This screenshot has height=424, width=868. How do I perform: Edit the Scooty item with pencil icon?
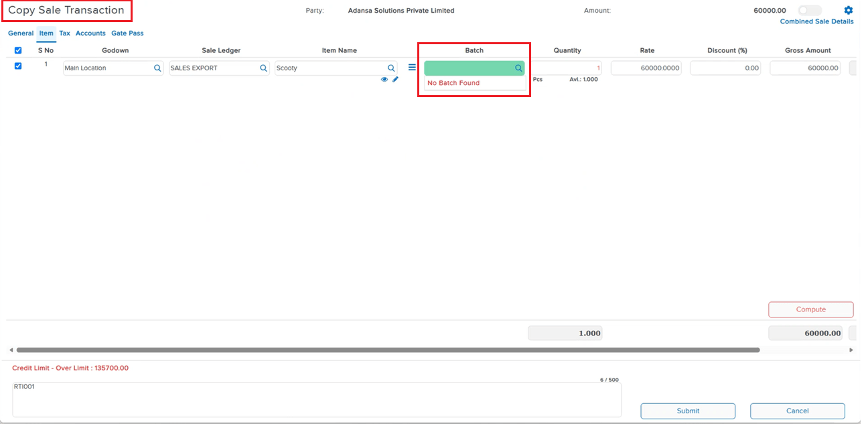click(395, 79)
